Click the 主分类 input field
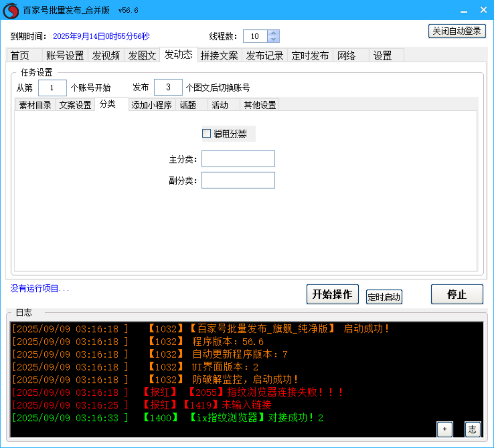 point(238,158)
